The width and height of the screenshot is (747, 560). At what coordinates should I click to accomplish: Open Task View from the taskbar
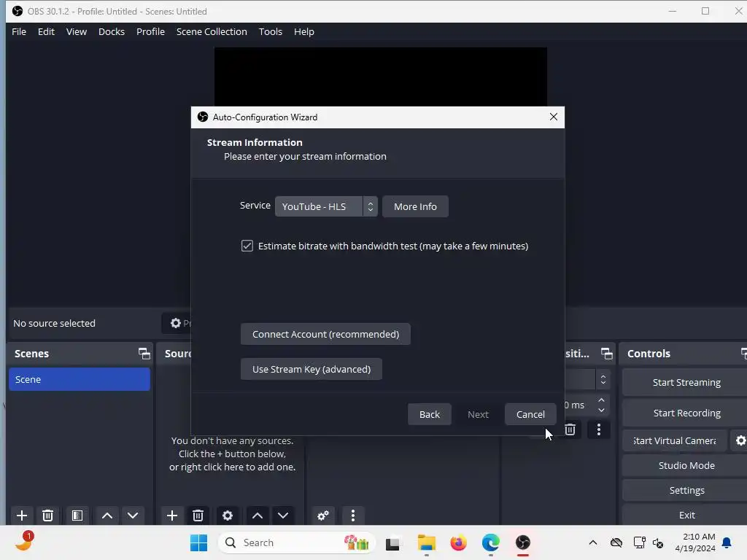392,542
